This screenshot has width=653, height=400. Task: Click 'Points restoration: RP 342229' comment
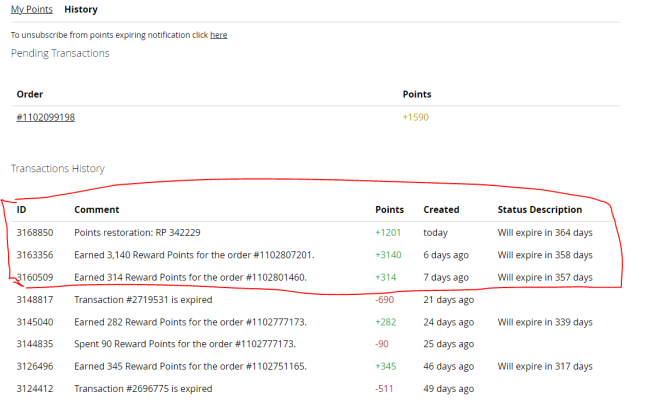point(137,232)
